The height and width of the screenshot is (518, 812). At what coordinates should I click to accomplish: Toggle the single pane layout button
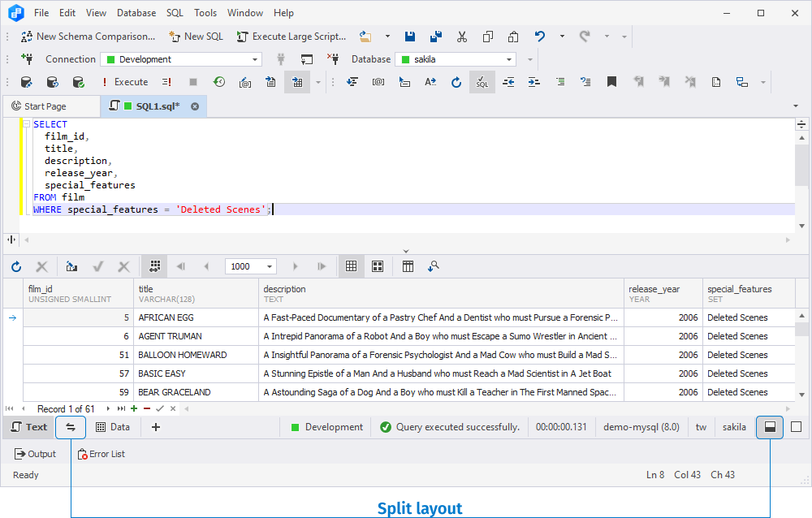[x=797, y=427]
